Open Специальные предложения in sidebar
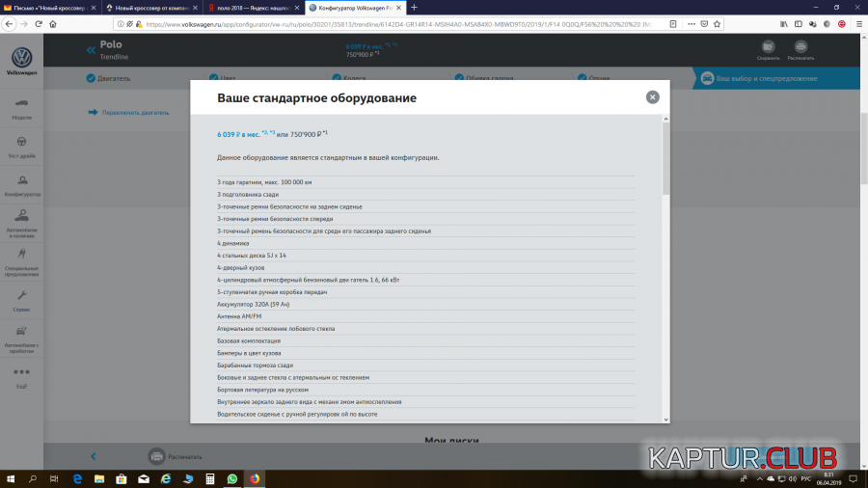Screen dimensions: 868x488 [x=21, y=260]
